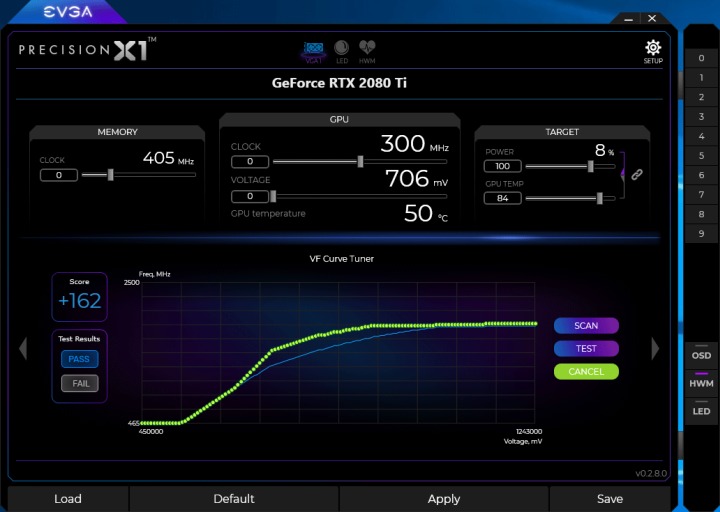Select profile slot 8
Image resolution: width=720 pixels, height=512 pixels.
[701, 214]
